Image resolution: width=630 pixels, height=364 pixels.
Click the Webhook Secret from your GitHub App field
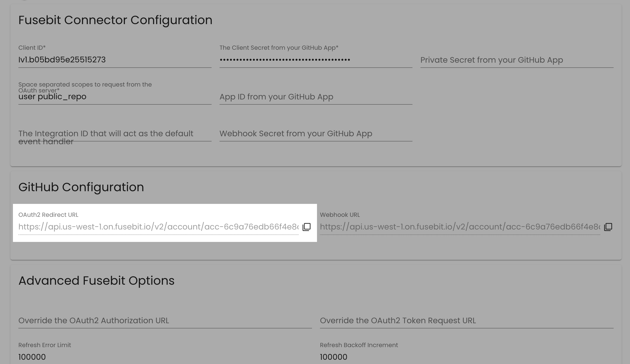pos(316,134)
